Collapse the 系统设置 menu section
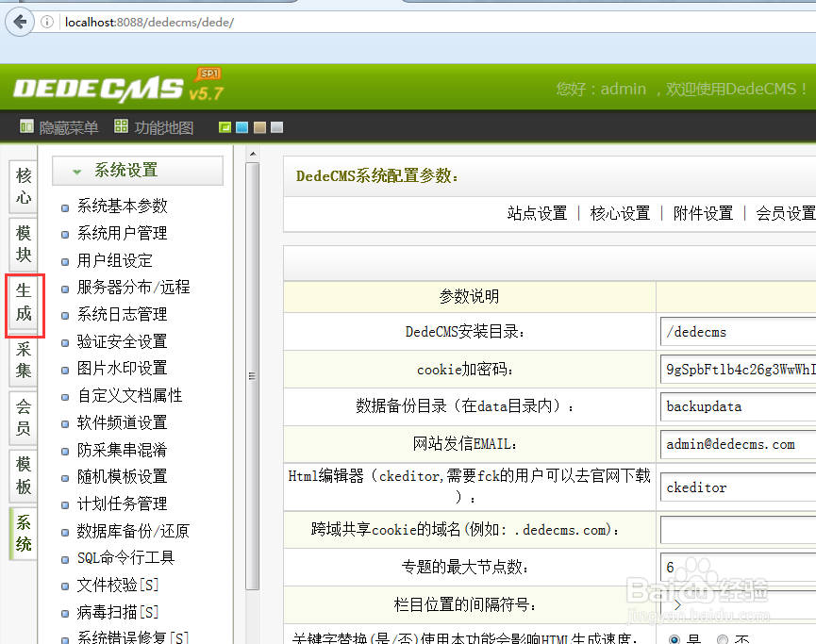This screenshot has height=644, width=816. pyautogui.click(x=138, y=170)
